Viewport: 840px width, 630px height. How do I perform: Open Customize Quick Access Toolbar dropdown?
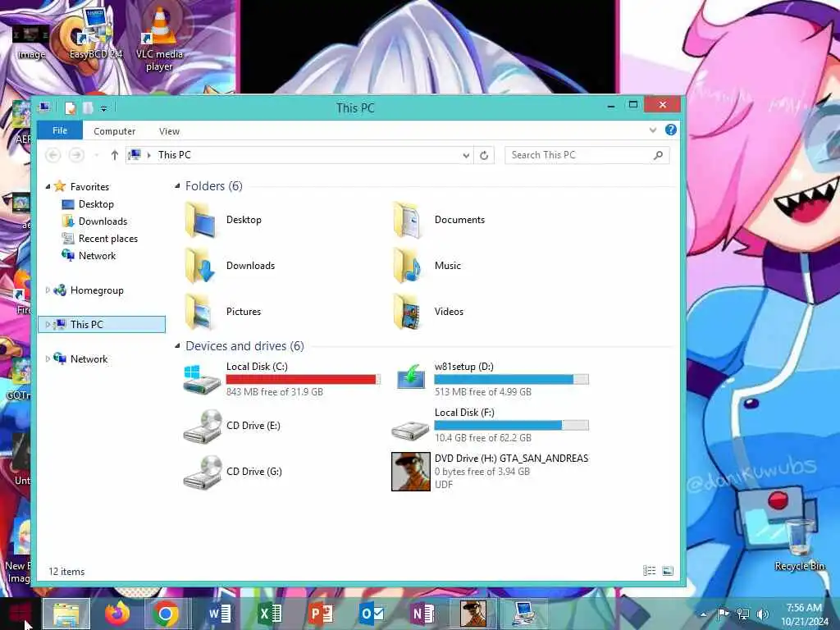tap(103, 109)
